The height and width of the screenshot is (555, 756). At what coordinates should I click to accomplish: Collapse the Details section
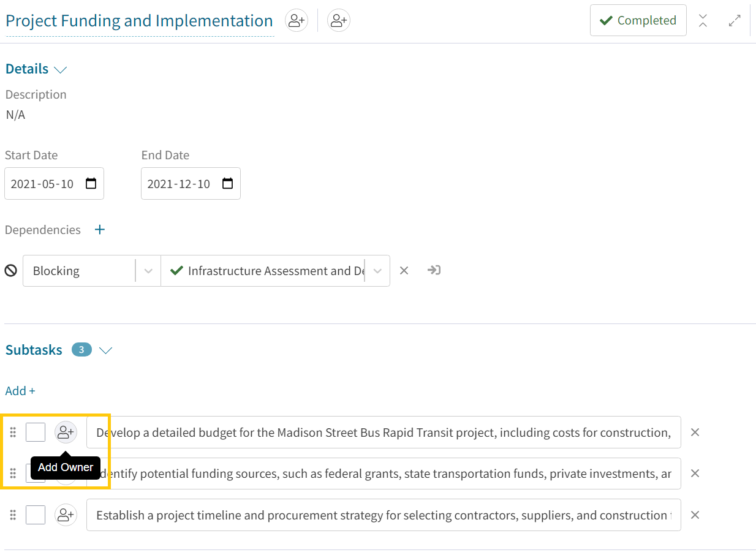tap(60, 70)
